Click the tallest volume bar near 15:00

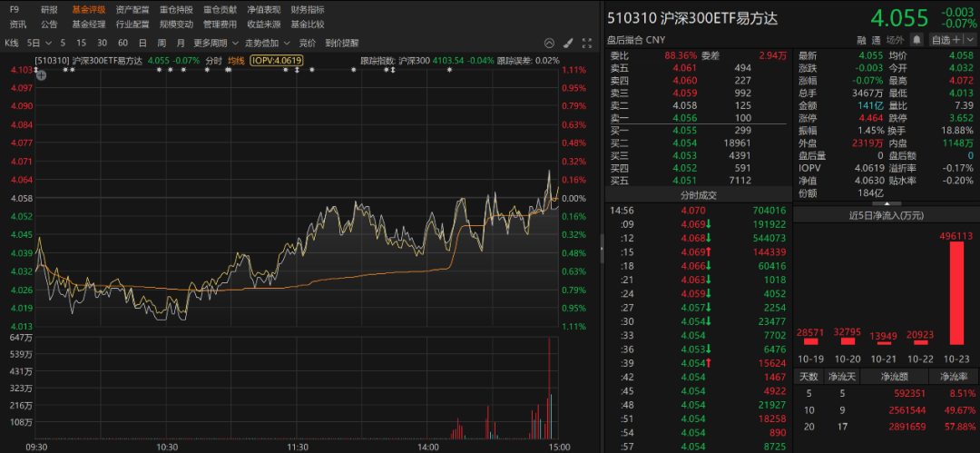[549, 388]
